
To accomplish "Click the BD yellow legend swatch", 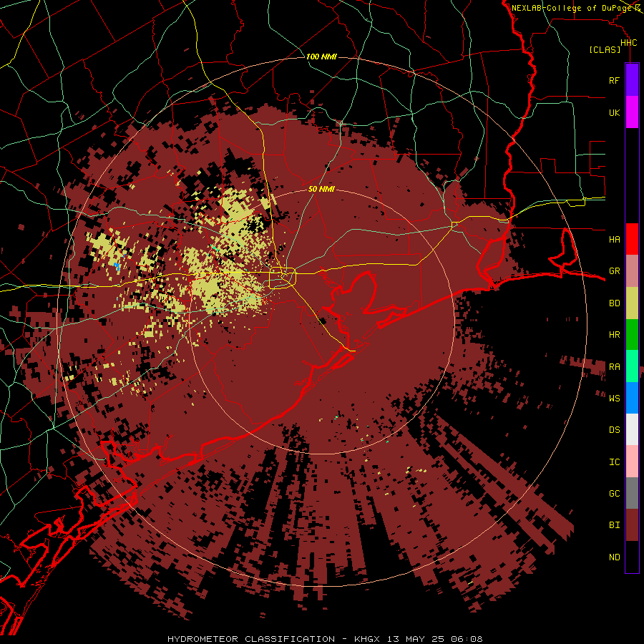I will 632,303.
